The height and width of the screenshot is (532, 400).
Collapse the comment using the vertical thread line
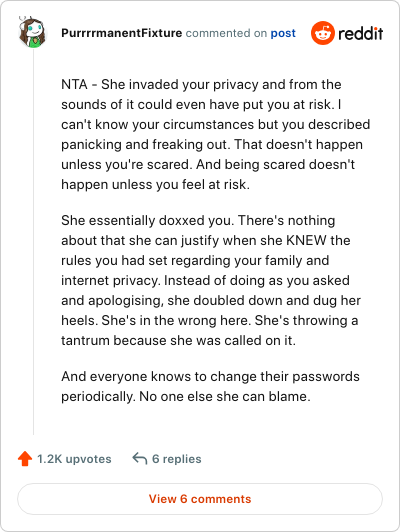(33, 241)
